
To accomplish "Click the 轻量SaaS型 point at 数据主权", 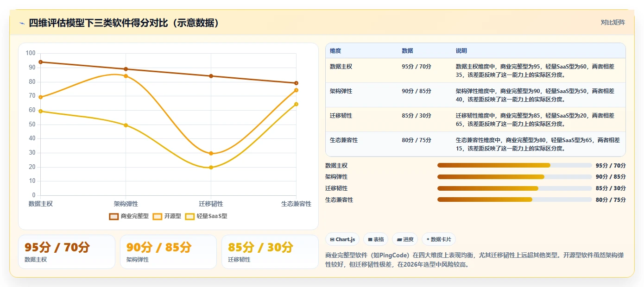I will (41, 111).
